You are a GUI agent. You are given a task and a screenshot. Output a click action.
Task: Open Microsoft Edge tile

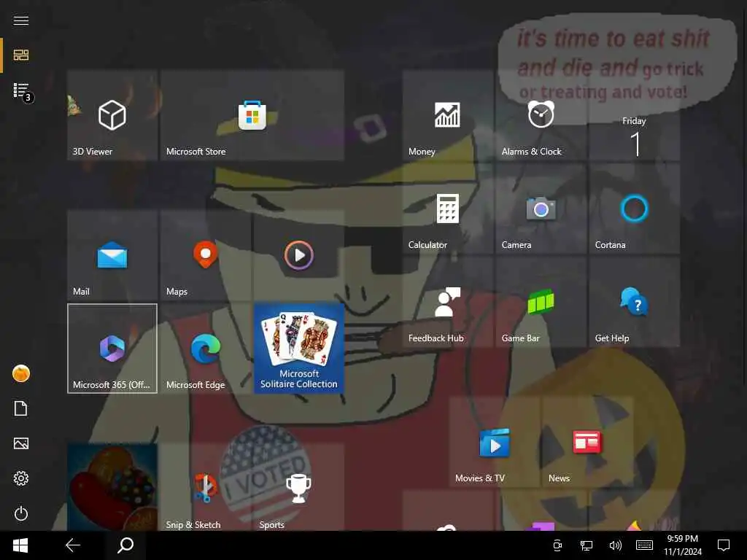[x=206, y=349]
